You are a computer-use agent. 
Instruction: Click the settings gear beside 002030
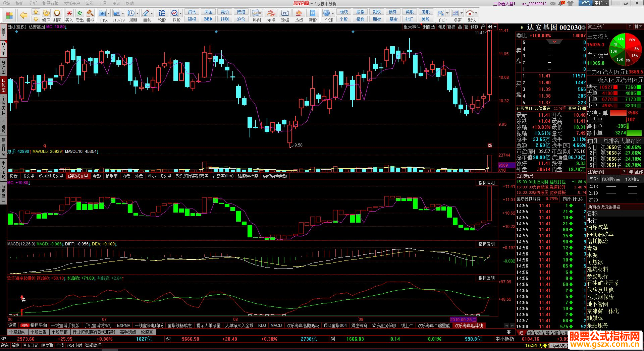583,27
